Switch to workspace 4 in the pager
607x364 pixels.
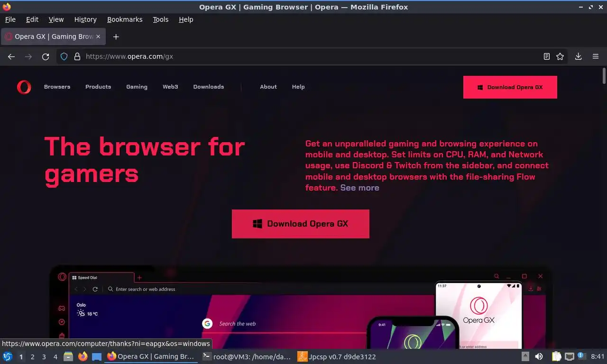55,357
